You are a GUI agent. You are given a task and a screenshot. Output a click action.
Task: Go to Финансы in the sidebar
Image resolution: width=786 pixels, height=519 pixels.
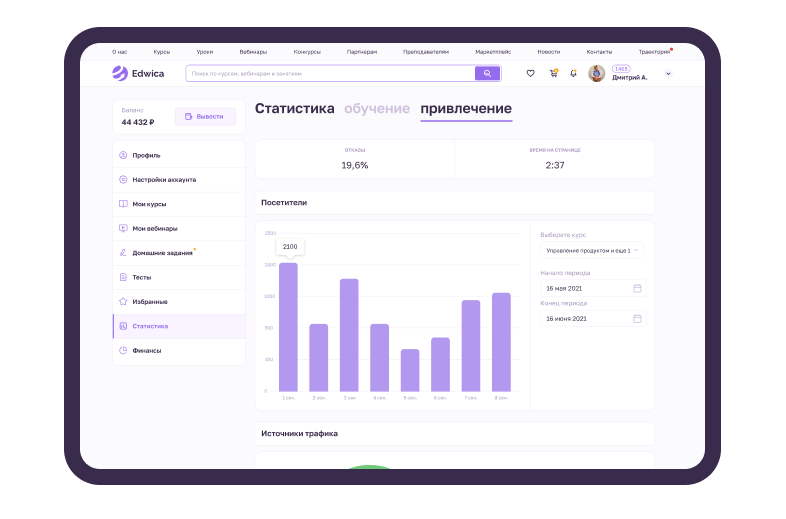coord(147,350)
